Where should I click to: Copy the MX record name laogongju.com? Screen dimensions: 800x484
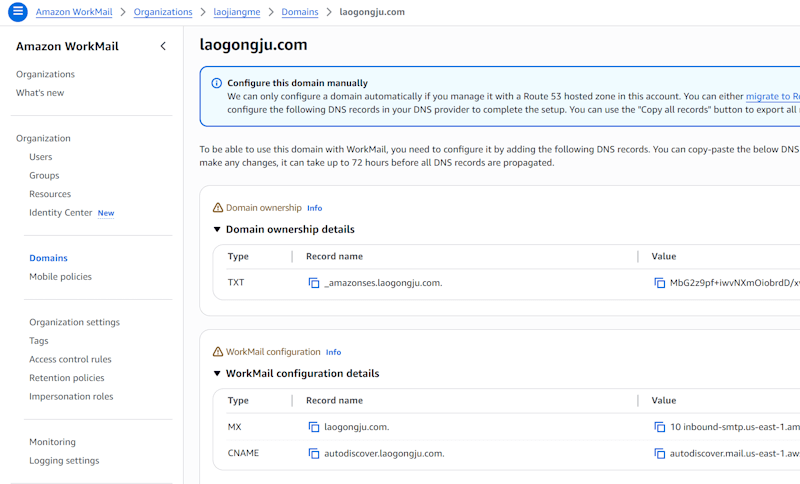pos(314,427)
